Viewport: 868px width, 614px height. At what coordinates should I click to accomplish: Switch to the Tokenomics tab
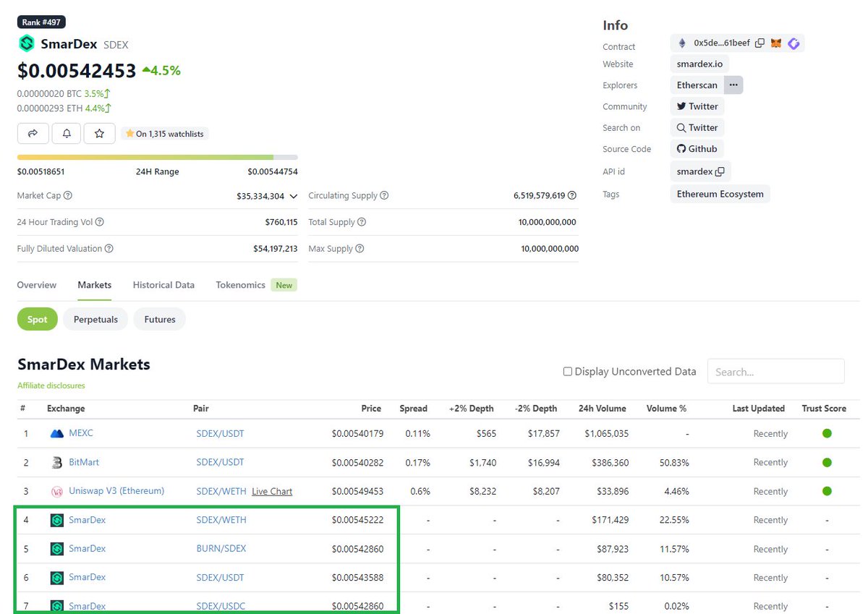click(x=240, y=284)
